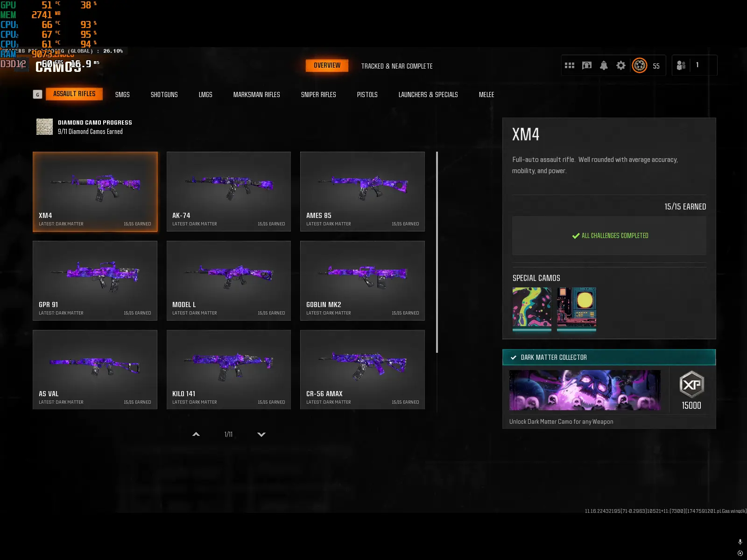Toggle the Dark Matter Collector checkmark

pyautogui.click(x=513, y=357)
